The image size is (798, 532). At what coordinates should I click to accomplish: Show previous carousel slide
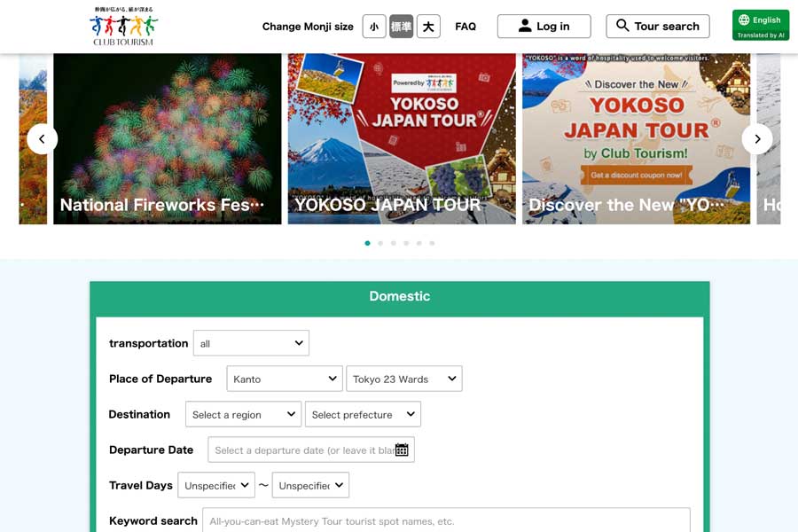[x=43, y=138]
